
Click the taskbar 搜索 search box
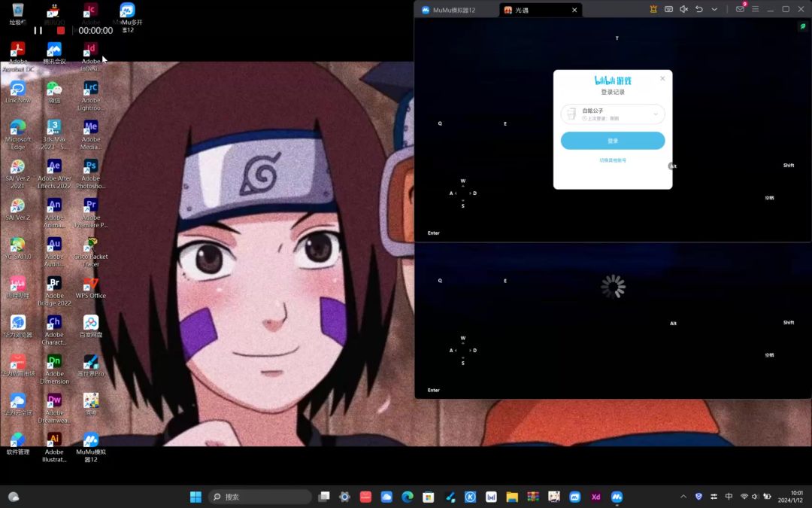pyautogui.click(x=260, y=497)
